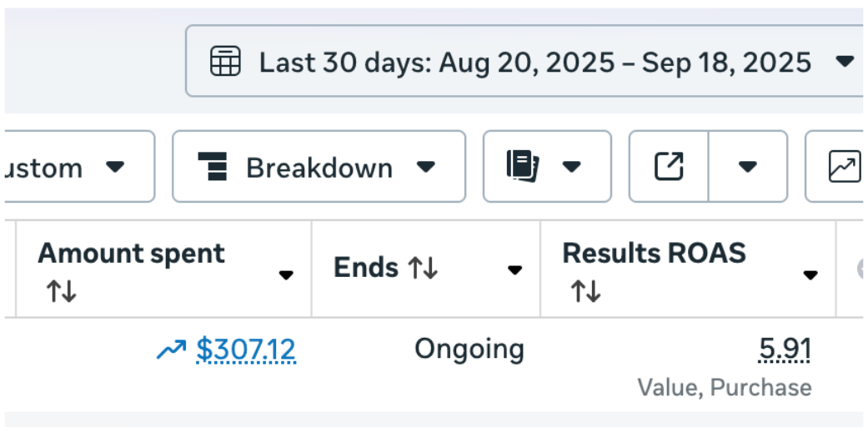Screen dimensions: 868x428
Task: Click the $307.12 amount spent link
Action: click(246, 350)
